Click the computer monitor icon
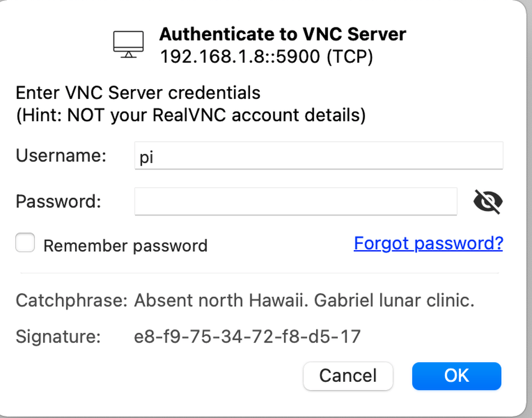Viewport: 532px width, 418px height. point(128,44)
